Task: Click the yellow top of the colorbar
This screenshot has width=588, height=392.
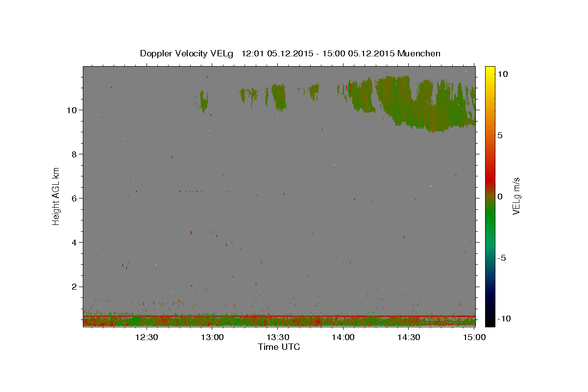Action: coord(490,71)
